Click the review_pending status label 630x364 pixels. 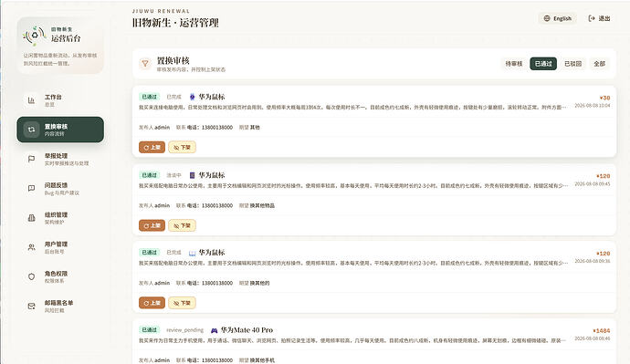pyautogui.click(x=184, y=330)
